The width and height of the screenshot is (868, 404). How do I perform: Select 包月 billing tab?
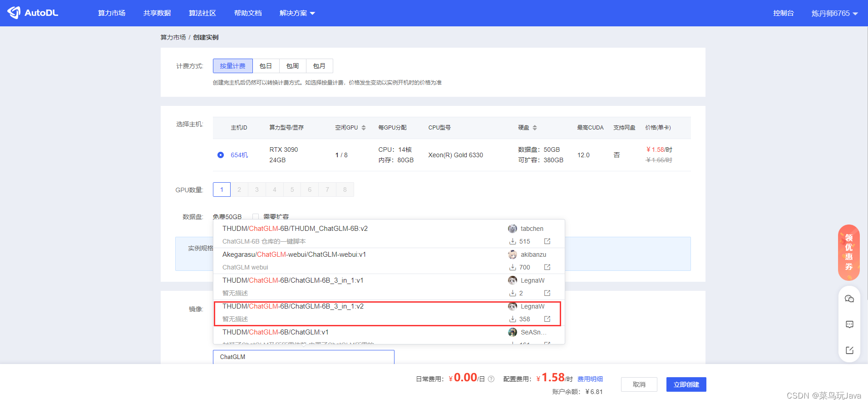319,66
